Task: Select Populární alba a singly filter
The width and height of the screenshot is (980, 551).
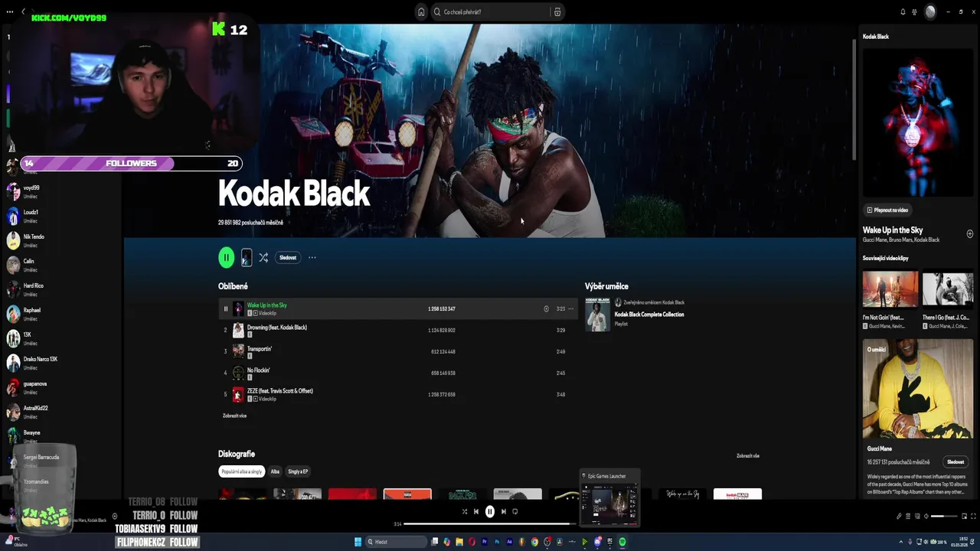Action: (241, 471)
